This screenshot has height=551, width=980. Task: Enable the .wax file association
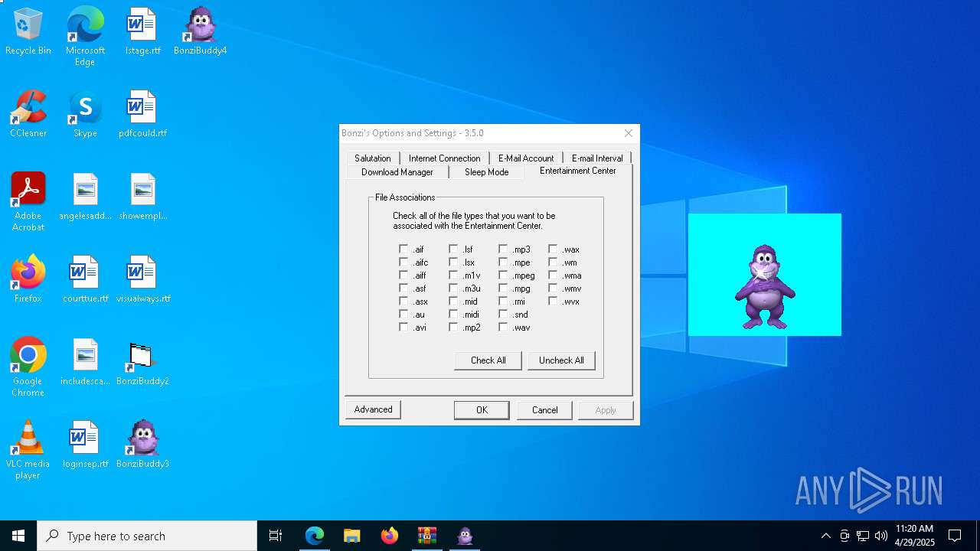click(553, 249)
